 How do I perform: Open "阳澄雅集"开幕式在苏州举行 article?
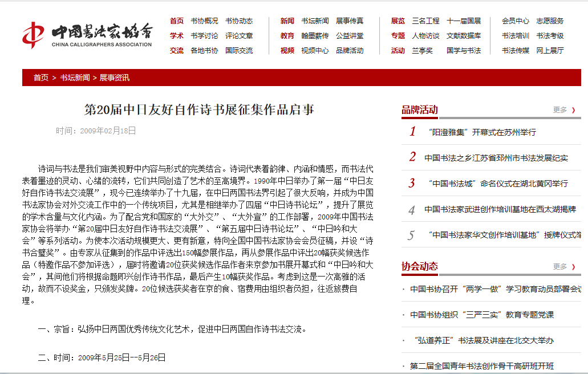(x=482, y=132)
